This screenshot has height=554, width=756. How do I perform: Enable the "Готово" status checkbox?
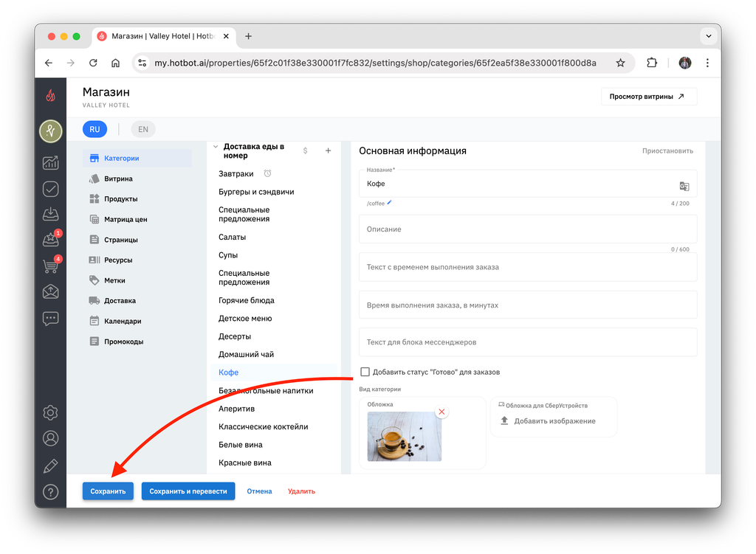point(365,372)
